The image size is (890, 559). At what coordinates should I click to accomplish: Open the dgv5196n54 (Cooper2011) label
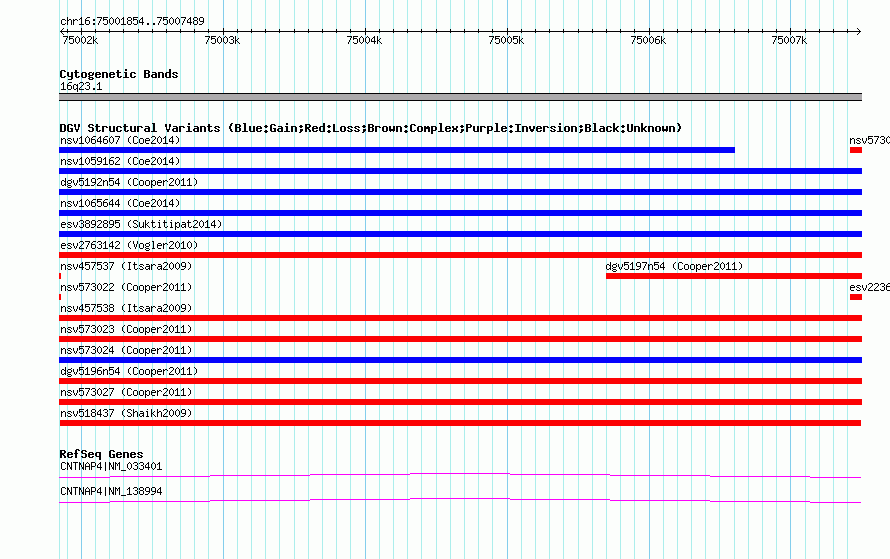click(x=129, y=371)
